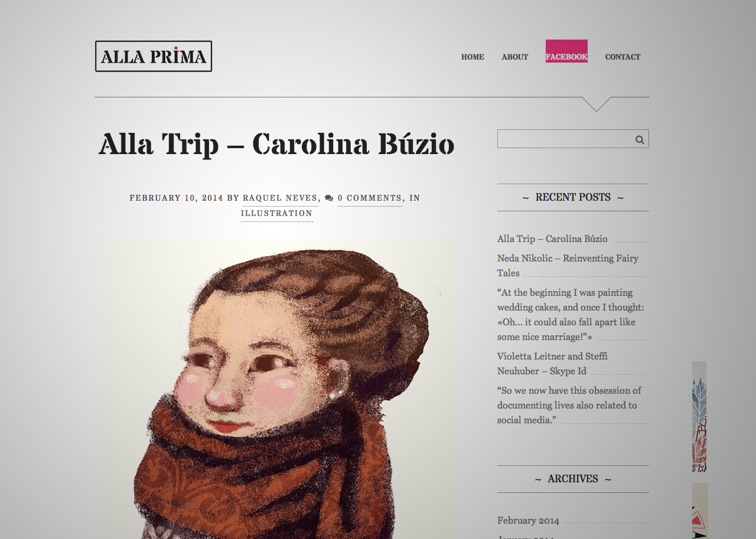Open author link Raquel Neves

coord(280,198)
